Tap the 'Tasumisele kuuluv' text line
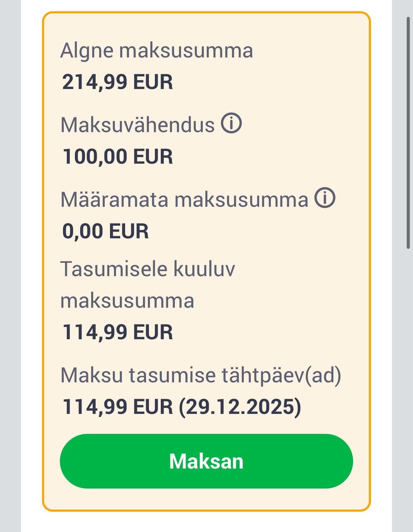The height and width of the screenshot is (532, 413). coord(147,269)
